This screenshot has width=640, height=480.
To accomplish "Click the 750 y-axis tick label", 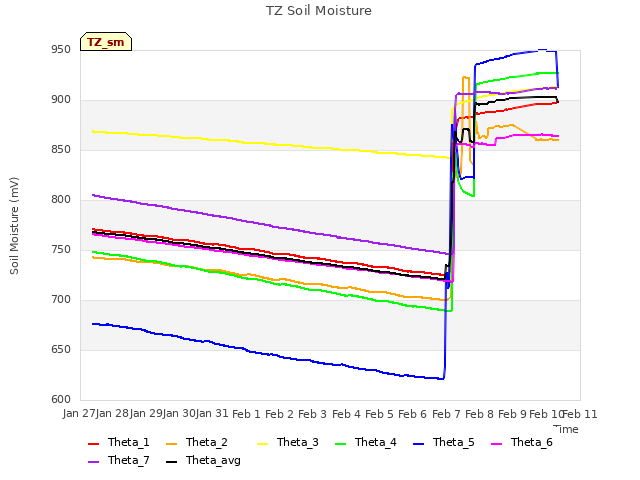I will (x=61, y=250).
